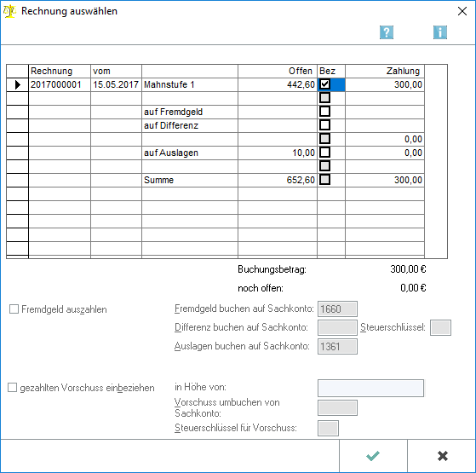Click the row arrow marker for invoice 2017000001
Screen dimensions: 476x473
click(18, 84)
